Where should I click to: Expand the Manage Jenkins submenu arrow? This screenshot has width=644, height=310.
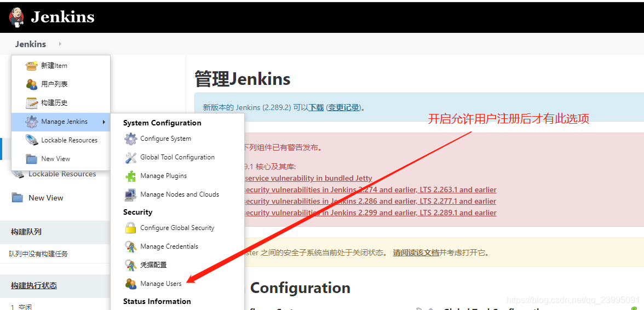coord(104,122)
